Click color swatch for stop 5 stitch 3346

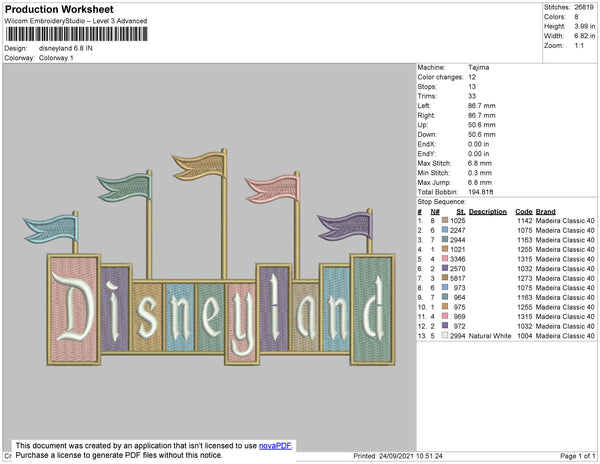445,259
